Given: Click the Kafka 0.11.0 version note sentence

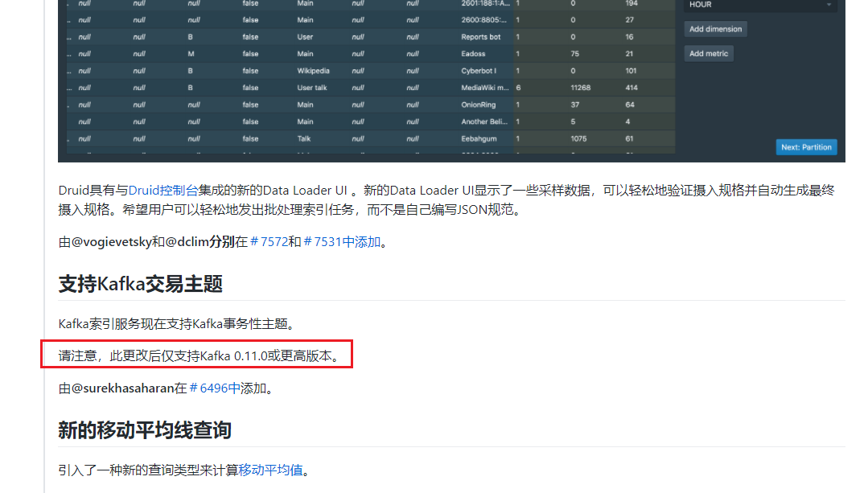Looking at the screenshot, I should [199, 355].
